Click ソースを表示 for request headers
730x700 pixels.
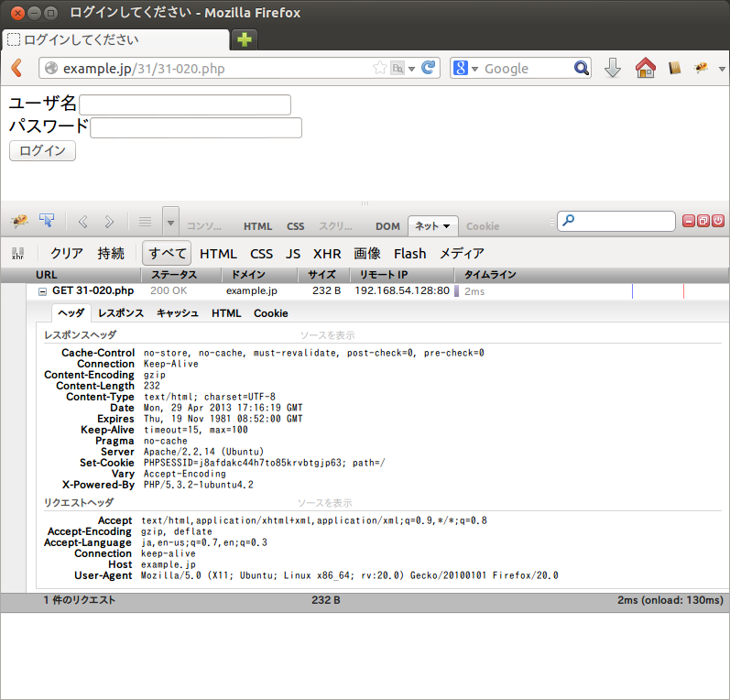[x=325, y=503]
